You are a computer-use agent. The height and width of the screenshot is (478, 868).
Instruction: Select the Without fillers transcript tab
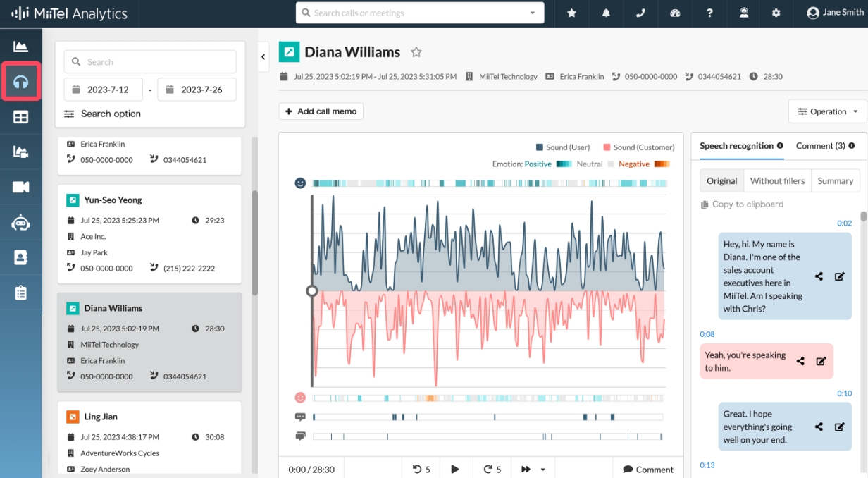pos(777,181)
